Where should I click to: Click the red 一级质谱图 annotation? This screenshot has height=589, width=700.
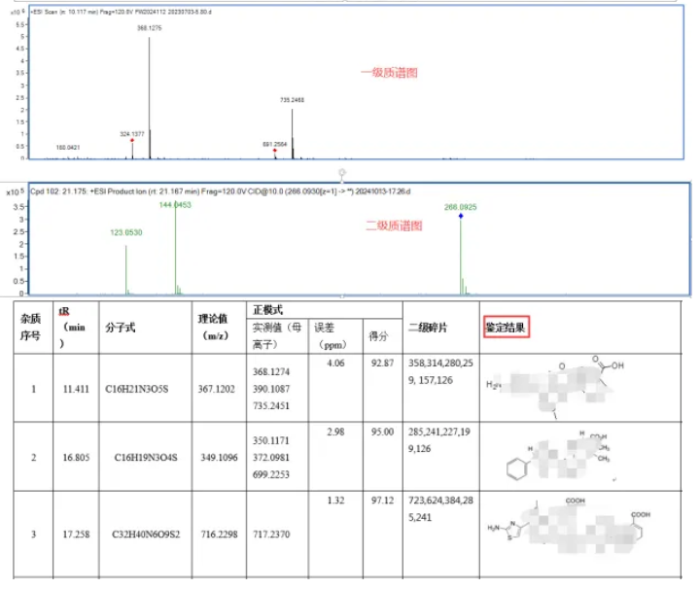tap(389, 73)
